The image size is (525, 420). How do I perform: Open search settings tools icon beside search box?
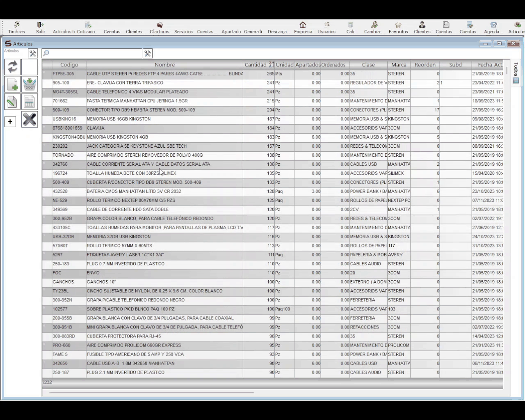(x=148, y=53)
